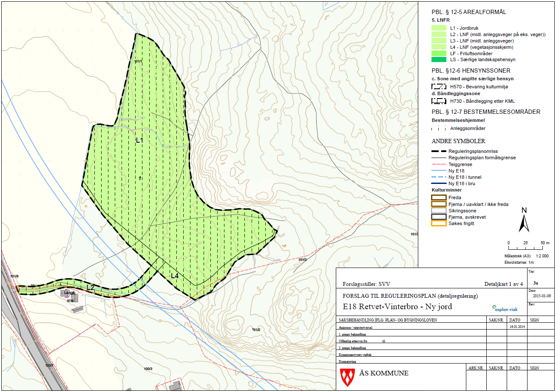Click parcel number 101/8 on the map

pyautogui.click(x=15, y=276)
